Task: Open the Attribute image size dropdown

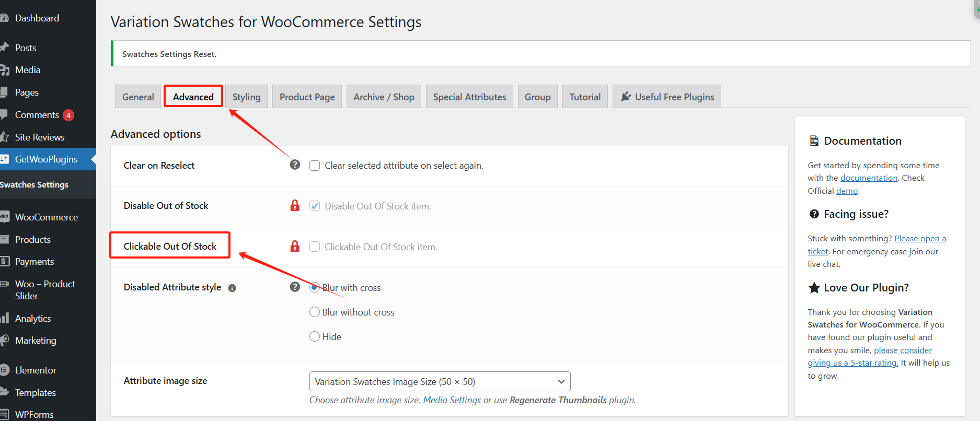Action: [x=440, y=381]
